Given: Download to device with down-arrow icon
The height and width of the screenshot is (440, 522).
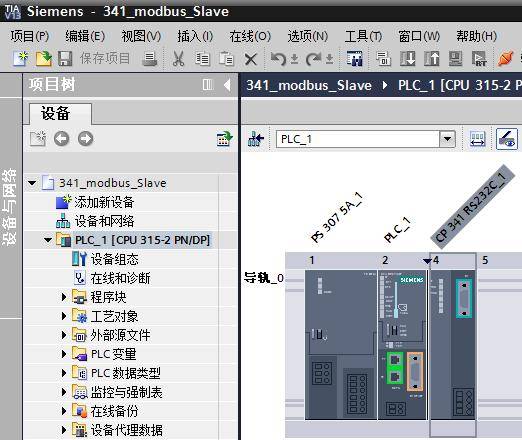Looking at the screenshot, I should click(407, 59).
